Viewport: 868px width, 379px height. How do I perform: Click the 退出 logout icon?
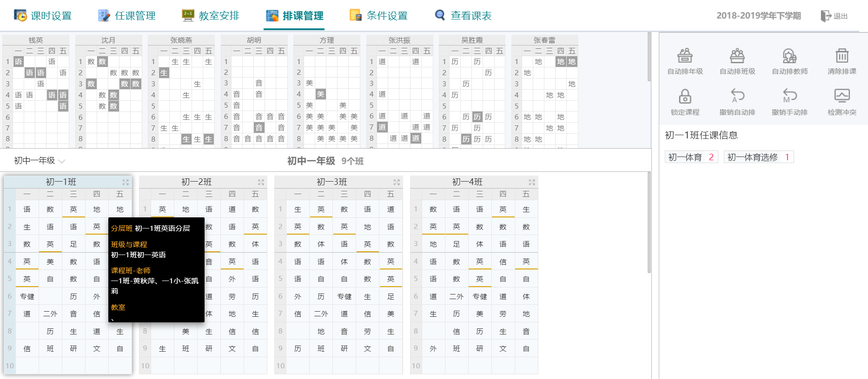[x=826, y=16]
